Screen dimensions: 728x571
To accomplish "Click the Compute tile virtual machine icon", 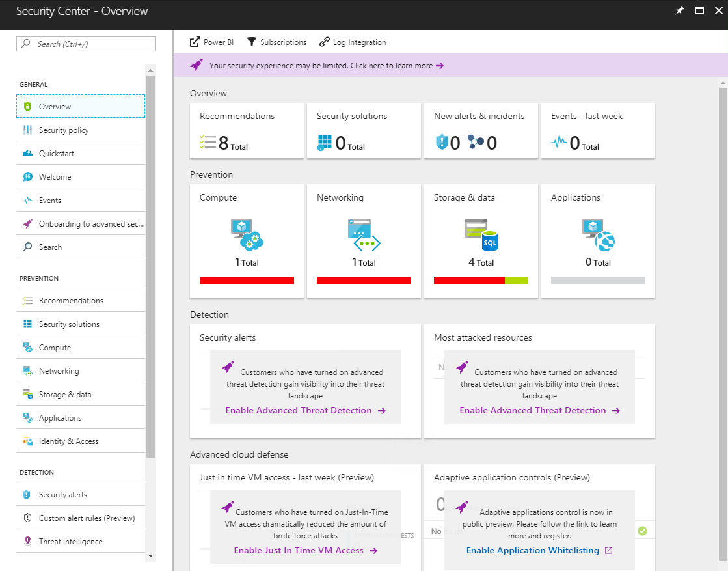I will 246,234.
